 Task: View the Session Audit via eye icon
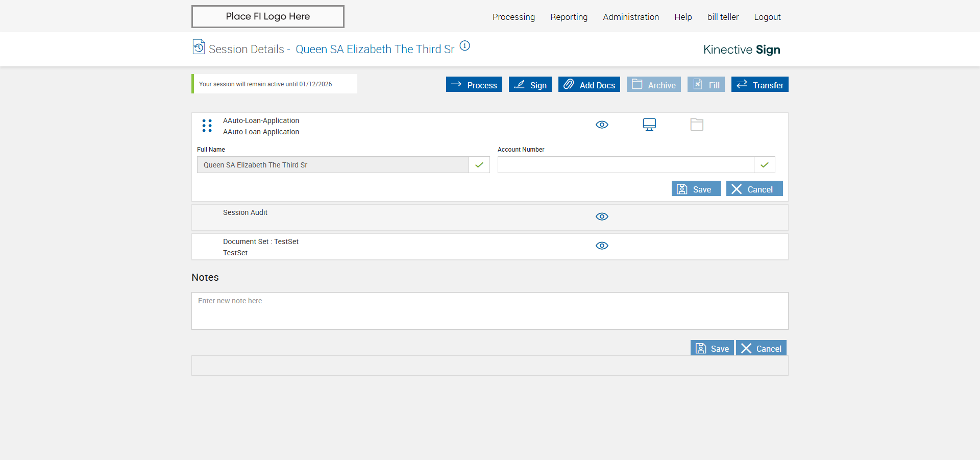pyautogui.click(x=602, y=216)
